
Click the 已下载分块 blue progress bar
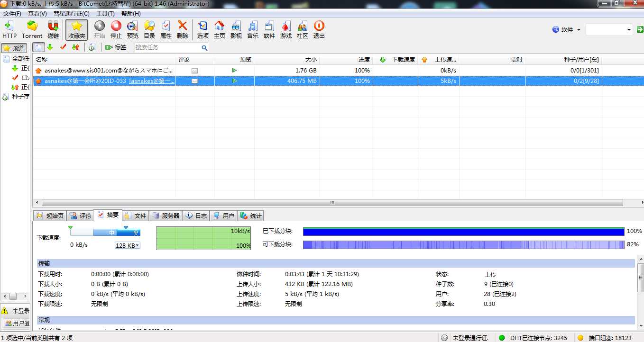coord(463,232)
